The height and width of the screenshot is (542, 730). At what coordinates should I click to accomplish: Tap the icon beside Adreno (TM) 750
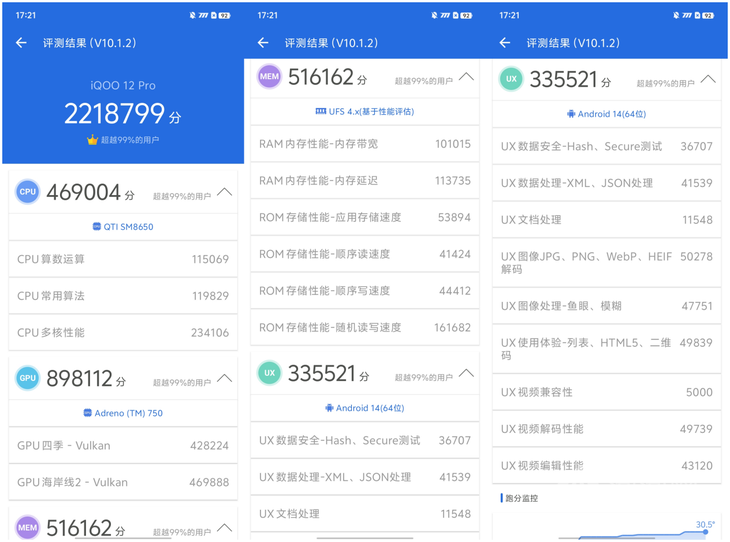coord(88,413)
